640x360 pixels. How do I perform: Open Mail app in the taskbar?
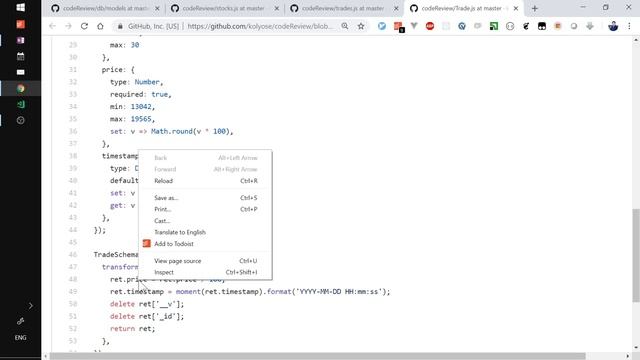click(x=20, y=72)
